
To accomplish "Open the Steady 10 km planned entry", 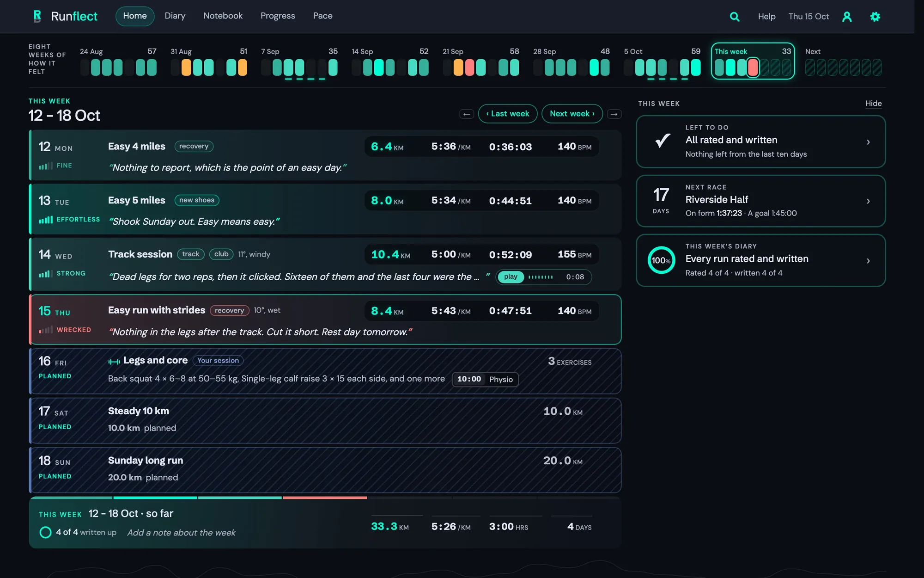I will pos(325,421).
